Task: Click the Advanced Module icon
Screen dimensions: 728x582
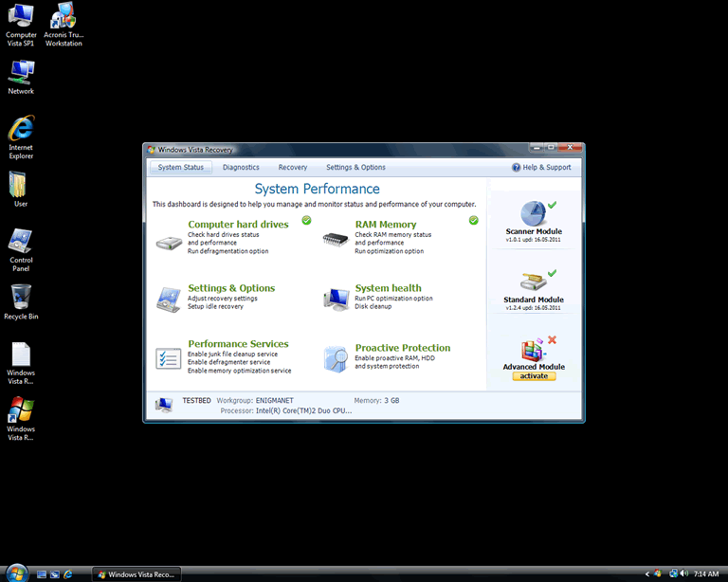Action: click(534, 349)
